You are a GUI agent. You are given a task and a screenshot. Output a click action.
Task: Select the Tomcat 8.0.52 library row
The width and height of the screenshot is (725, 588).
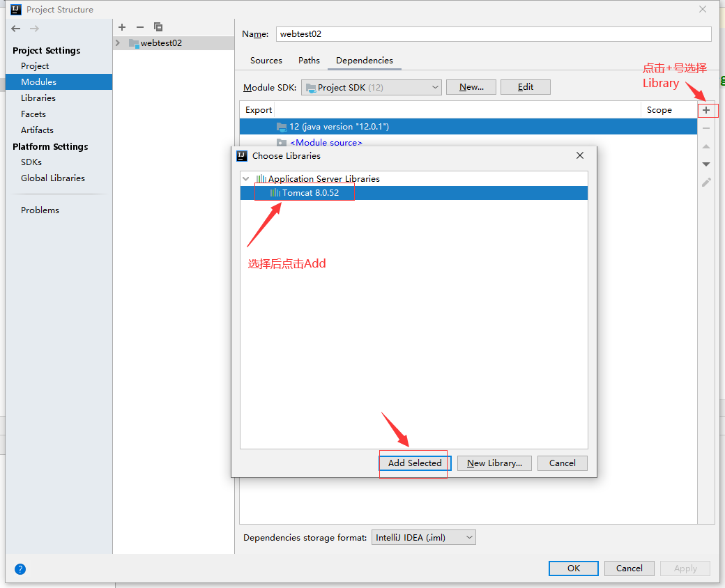click(x=414, y=193)
